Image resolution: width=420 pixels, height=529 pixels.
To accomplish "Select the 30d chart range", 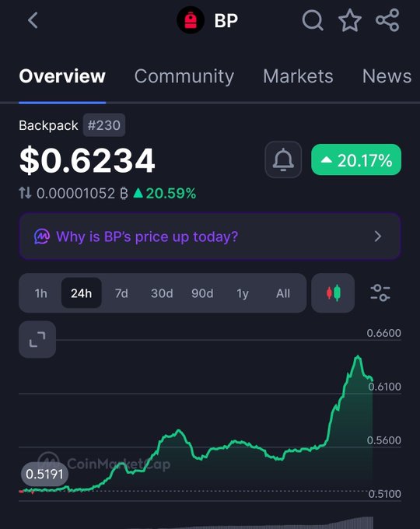I will pyautogui.click(x=162, y=293).
